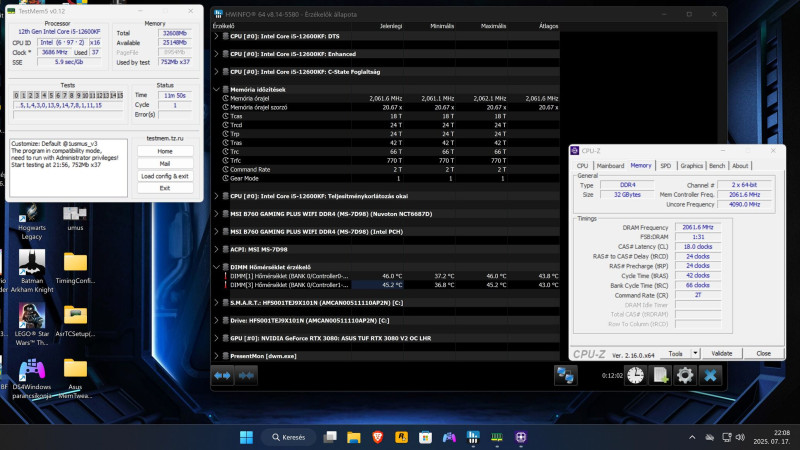800x450 pixels.
Task: Expand C-State Foglaltság sensor group
Action: pyautogui.click(x=216, y=72)
